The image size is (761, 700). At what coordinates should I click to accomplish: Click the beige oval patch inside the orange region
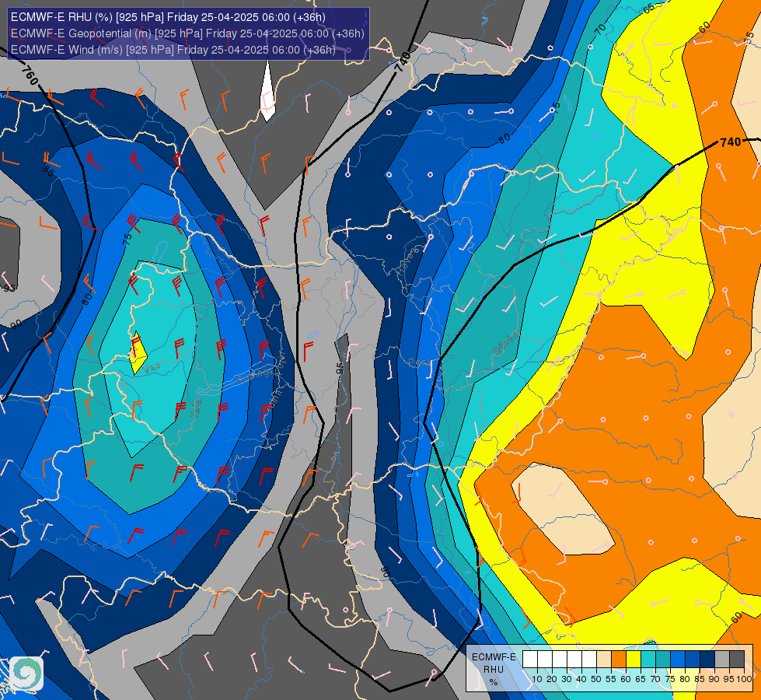[563, 509]
